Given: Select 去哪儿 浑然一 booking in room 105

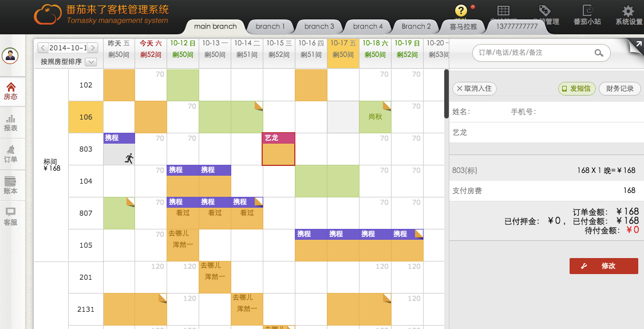Looking at the screenshot, I should [x=183, y=245].
